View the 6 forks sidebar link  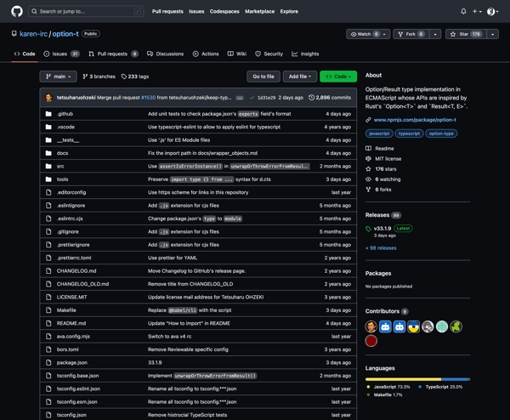[378, 190]
